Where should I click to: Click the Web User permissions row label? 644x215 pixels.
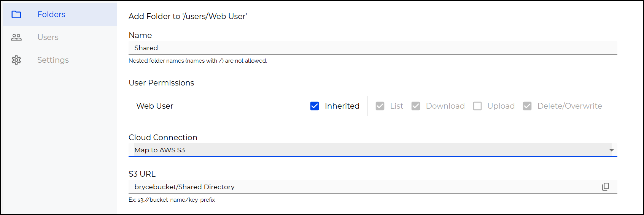pos(155,106)
